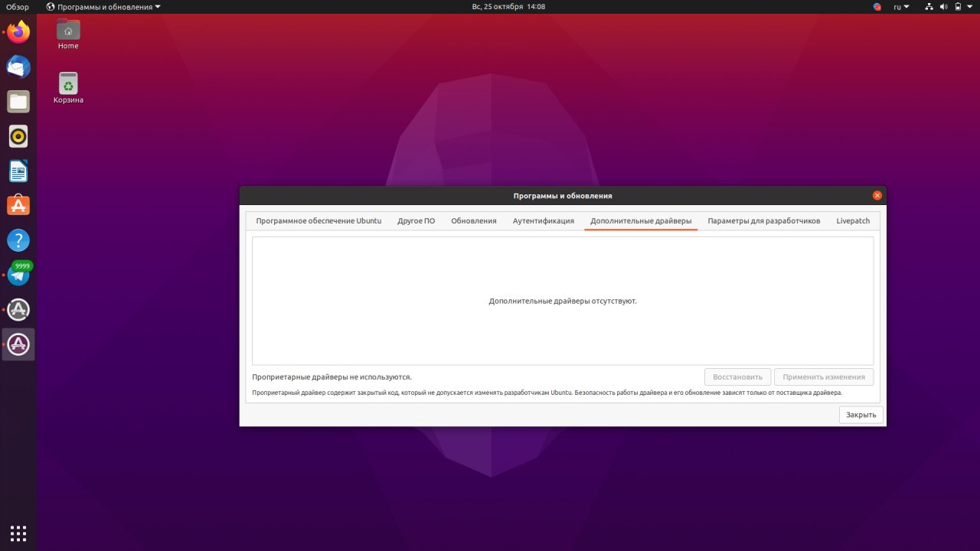Select Дополнительные драйверы tab

click(x=641, y=221)
